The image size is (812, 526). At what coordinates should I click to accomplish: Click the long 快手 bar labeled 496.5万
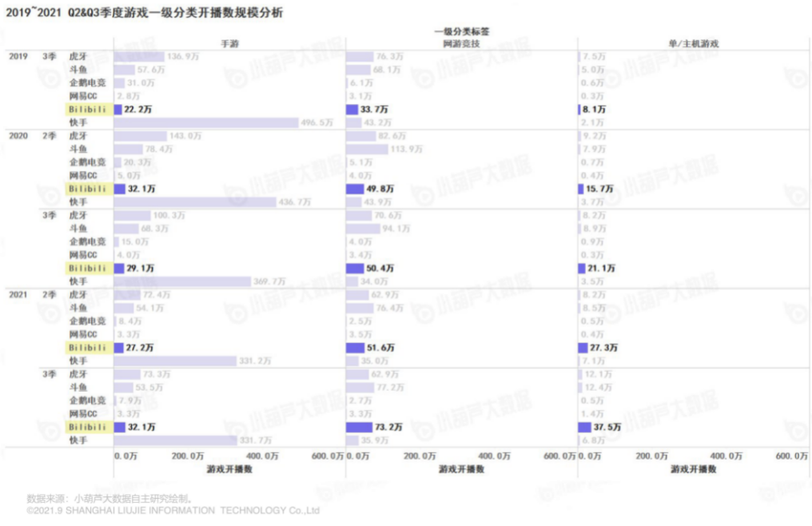pos(206,123)
